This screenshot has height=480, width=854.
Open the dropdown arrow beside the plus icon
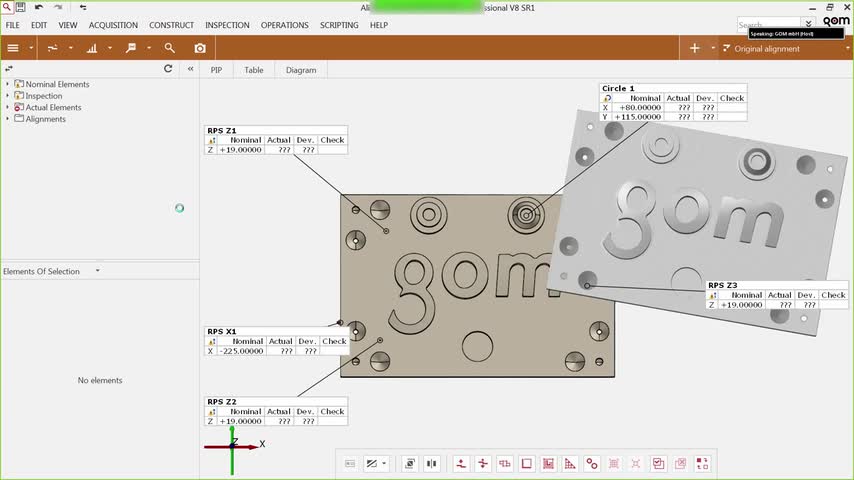pyautogui.click(x=713, y=48)
